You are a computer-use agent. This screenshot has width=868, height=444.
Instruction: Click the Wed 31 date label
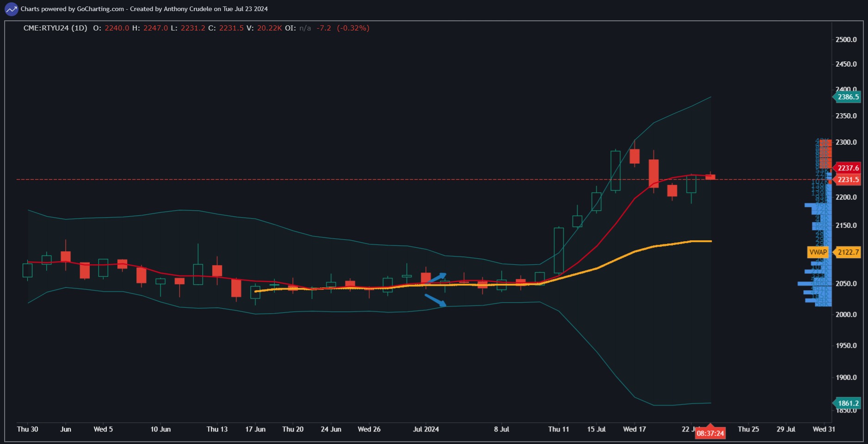[824, 429]
